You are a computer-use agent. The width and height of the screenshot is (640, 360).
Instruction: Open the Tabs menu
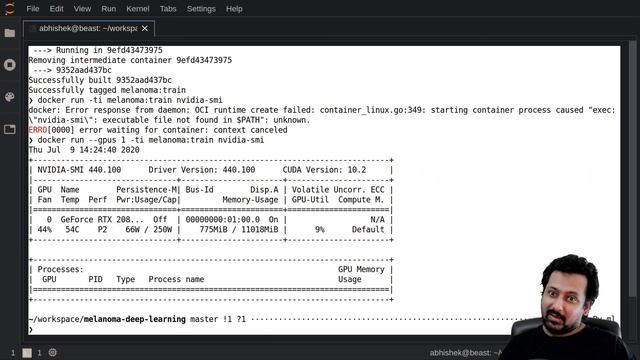pos(168,9)
